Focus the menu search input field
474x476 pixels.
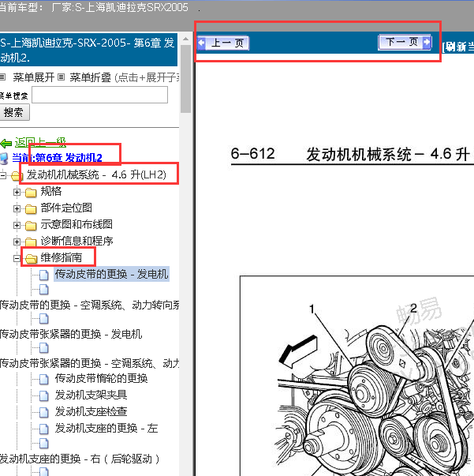coord(100,95)
